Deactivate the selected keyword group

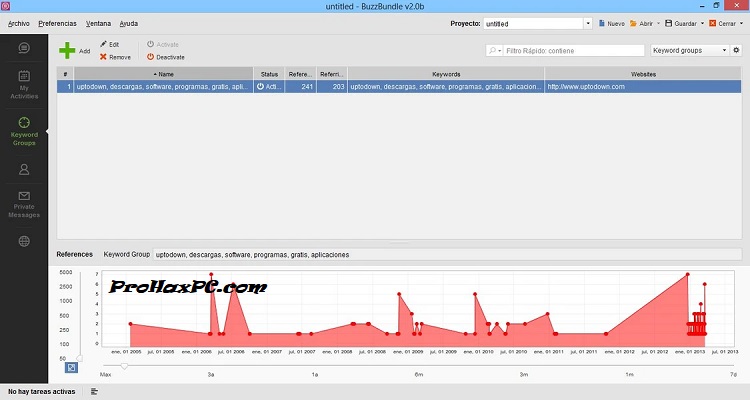pos(165,57)
